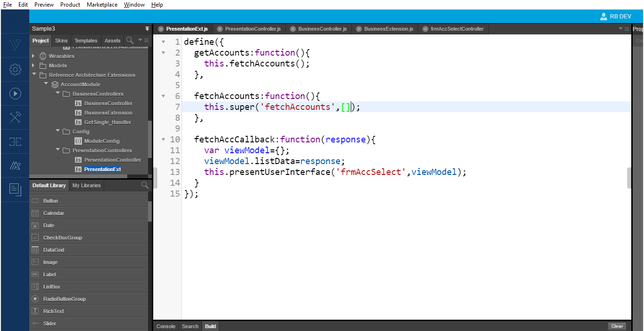
Task: Open project panel options dropdown menu
Action: pyautogui.click(x=143, y=41)
